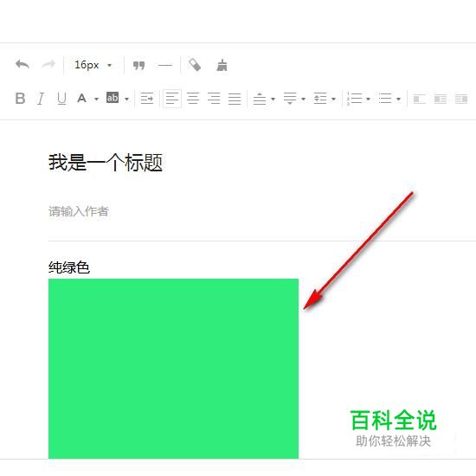Expand spacing-after-paragraph dropdown arrow
476x476 pixels.
tap(303, 99)
